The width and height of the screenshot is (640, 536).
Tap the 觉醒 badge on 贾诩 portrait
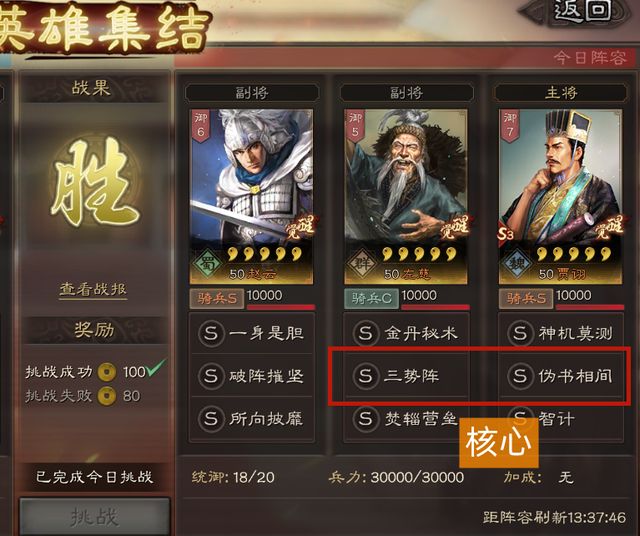point(609,227)
